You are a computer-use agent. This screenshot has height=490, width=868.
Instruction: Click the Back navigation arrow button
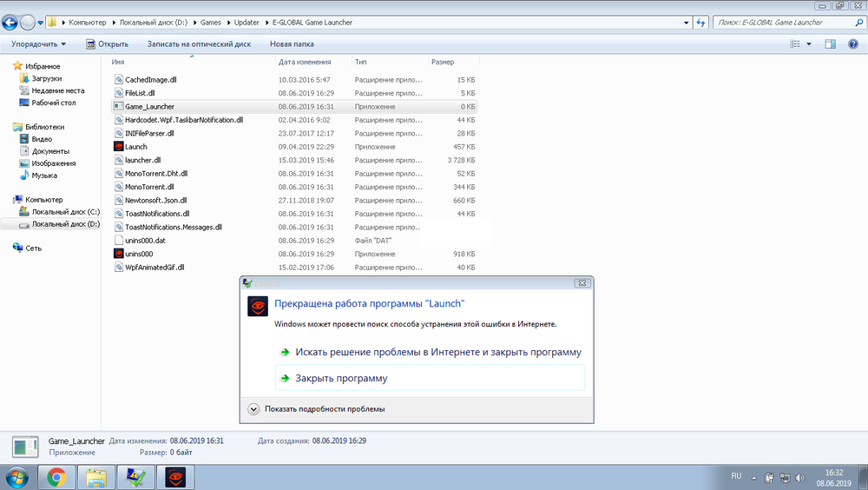[11, 22]
